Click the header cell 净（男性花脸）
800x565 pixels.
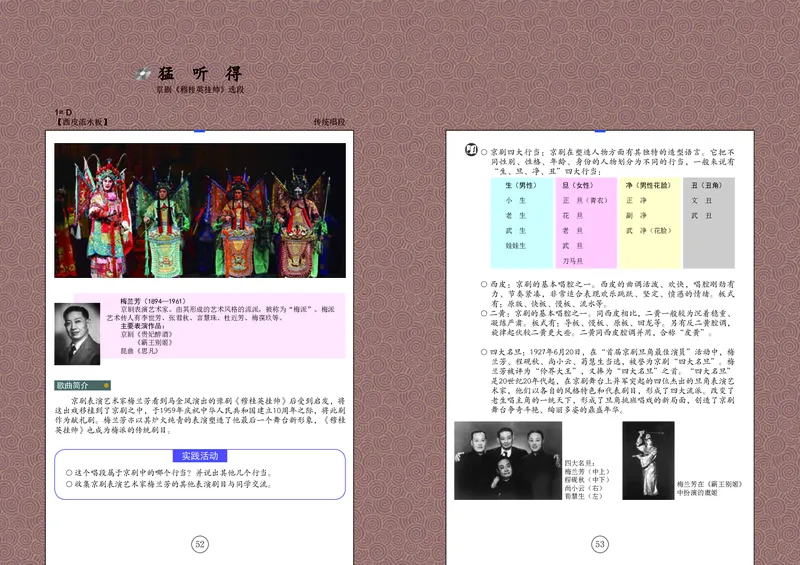[x=648, y=185]
